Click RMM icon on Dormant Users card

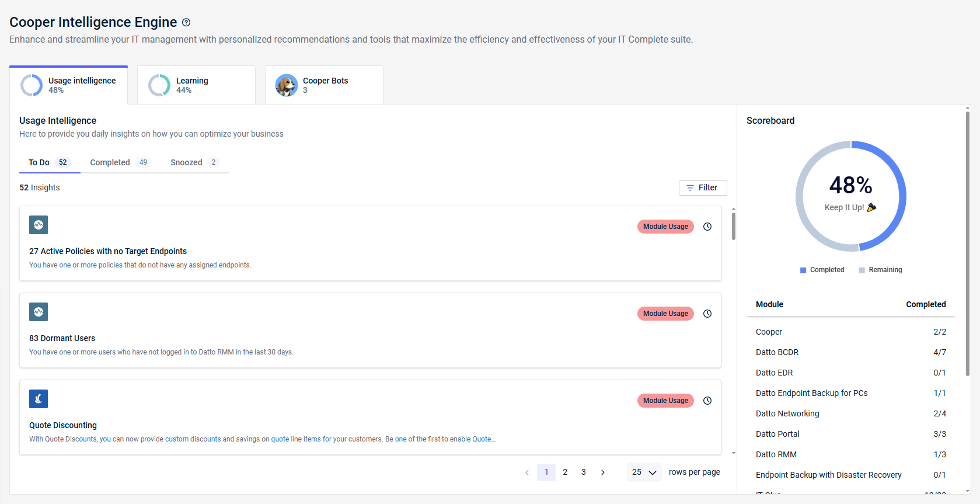(39, 312)
